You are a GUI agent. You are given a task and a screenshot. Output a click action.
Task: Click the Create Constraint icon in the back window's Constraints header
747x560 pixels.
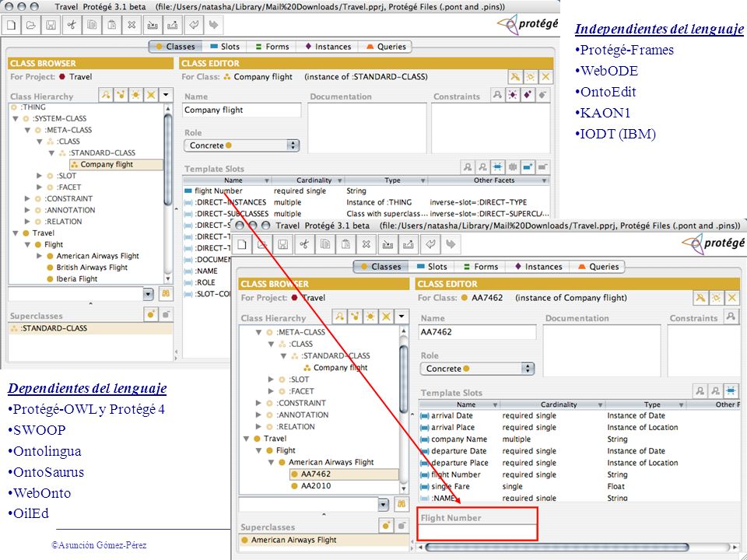point(512,95)
